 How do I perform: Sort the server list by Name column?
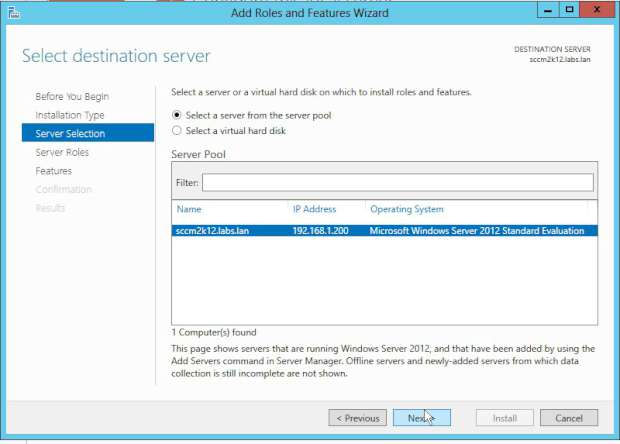point(189,209)
